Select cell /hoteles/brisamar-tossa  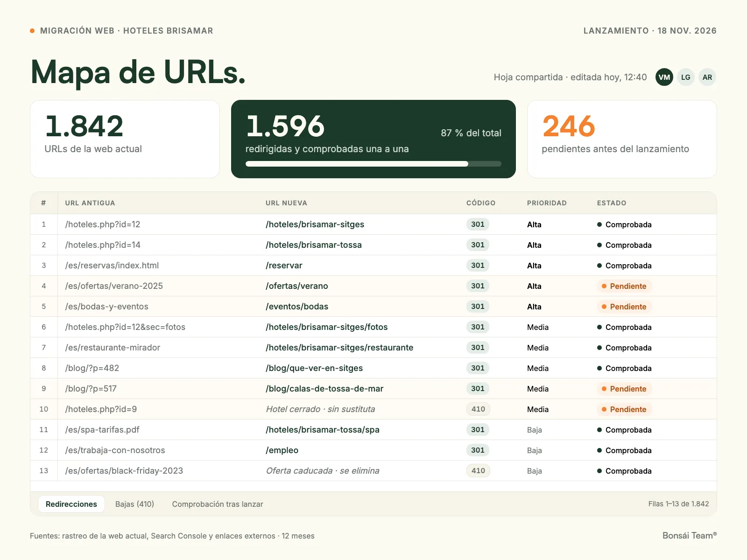314,245
